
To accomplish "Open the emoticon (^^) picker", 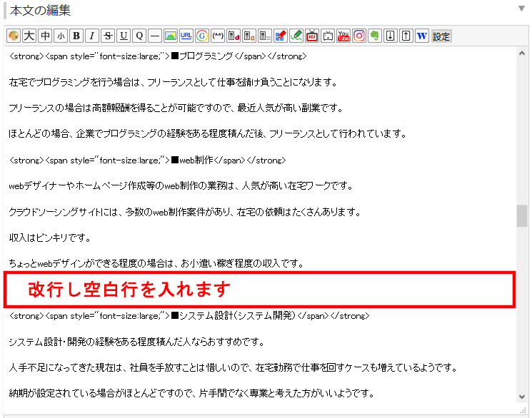I will pos(218,36).
